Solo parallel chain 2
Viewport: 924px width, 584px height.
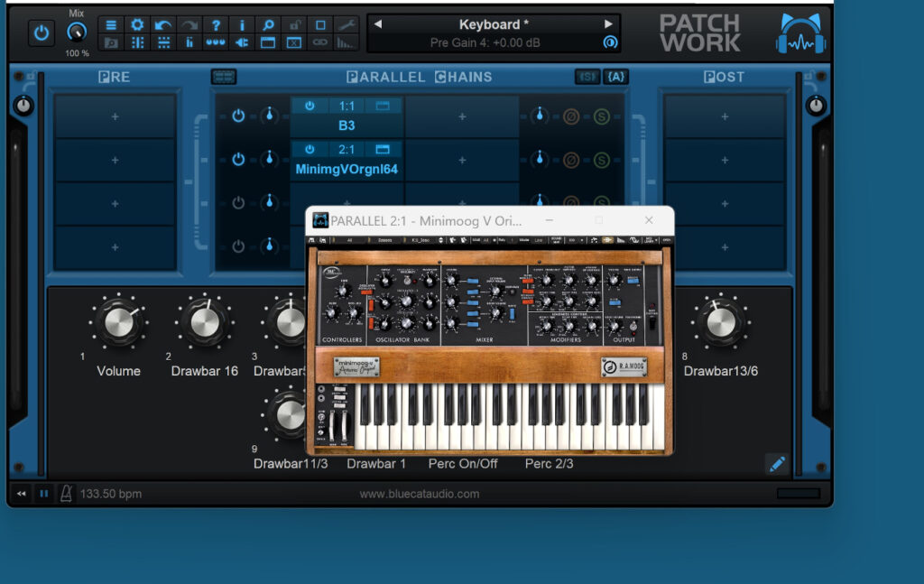click(x=601, y=160)
